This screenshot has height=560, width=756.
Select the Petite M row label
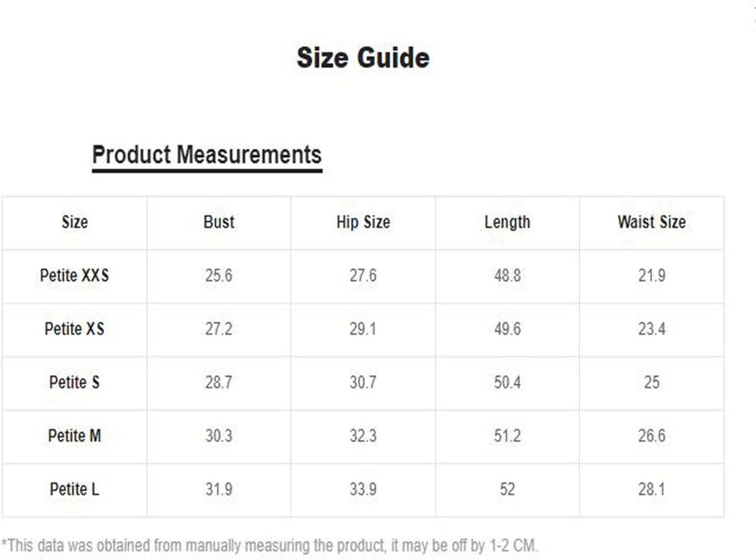coord(75,435)
